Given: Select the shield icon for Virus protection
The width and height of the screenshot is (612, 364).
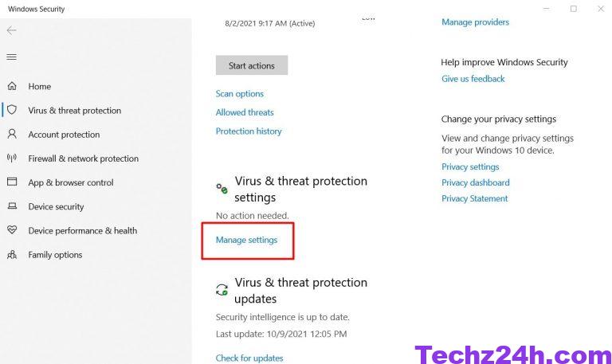Looking at the screenshot, I should (12, 110).
